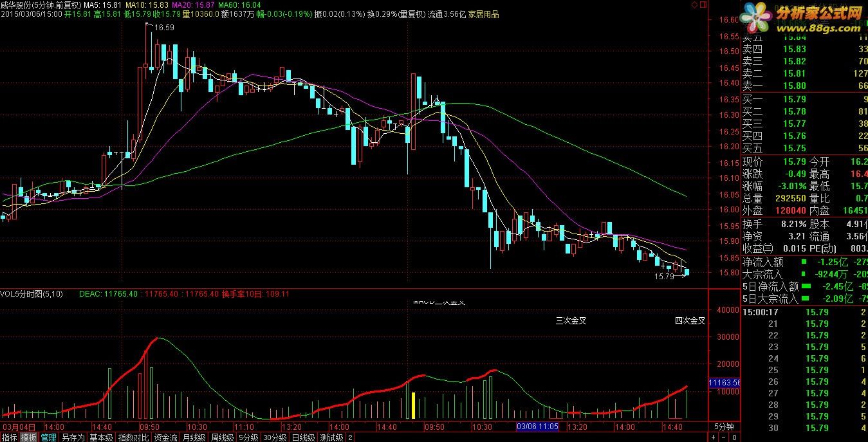Click the diamond icon above the price axis

coord(694,5)
